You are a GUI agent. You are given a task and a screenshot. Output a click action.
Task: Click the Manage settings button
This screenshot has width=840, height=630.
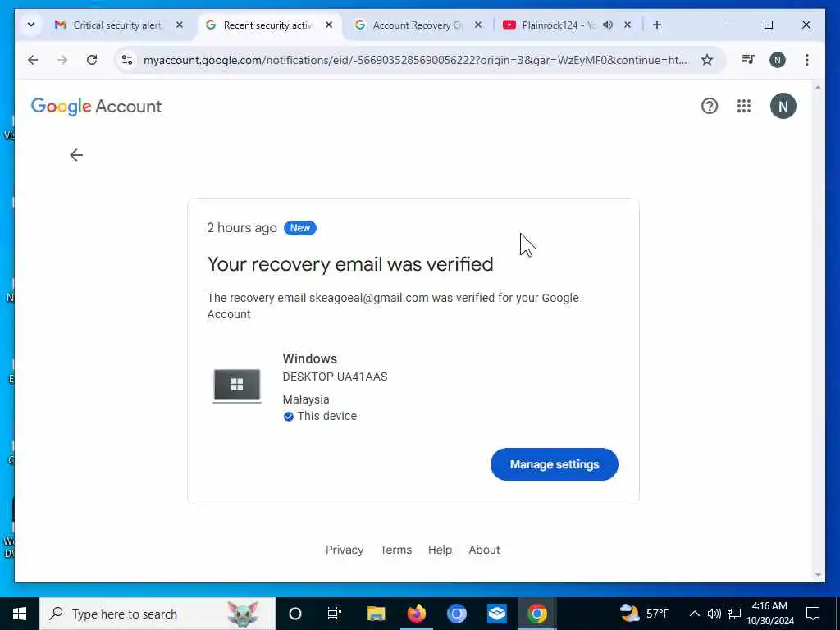[x=554, y=464]
